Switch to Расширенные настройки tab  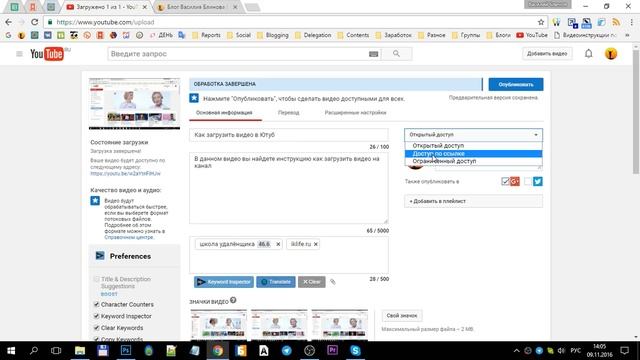(x=356, y=113)
